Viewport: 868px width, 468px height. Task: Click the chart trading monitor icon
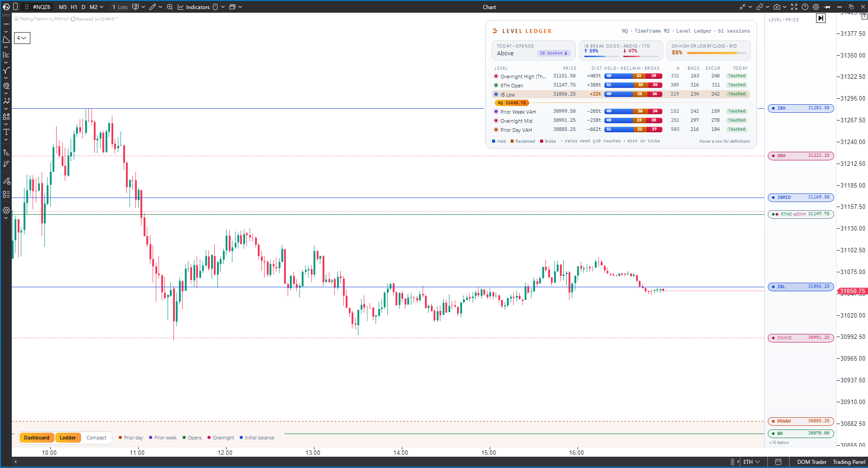[x=135, y=7]
